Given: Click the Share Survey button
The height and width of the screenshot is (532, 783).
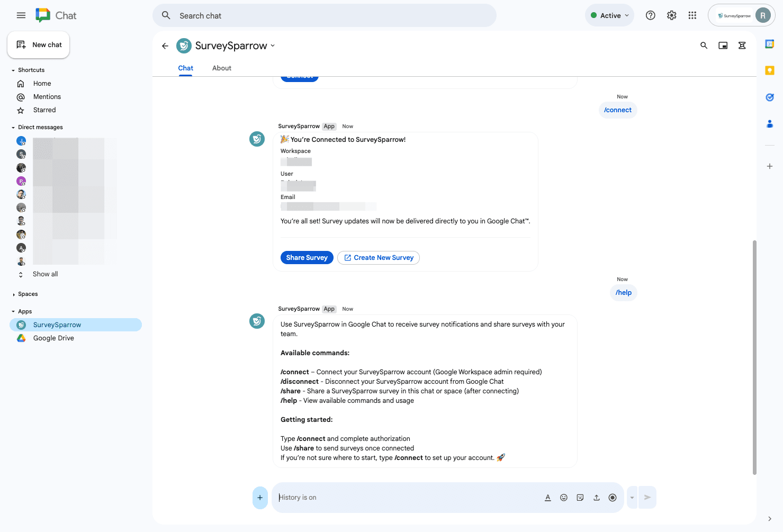Looking at the screenshot, I should point(307,258).
